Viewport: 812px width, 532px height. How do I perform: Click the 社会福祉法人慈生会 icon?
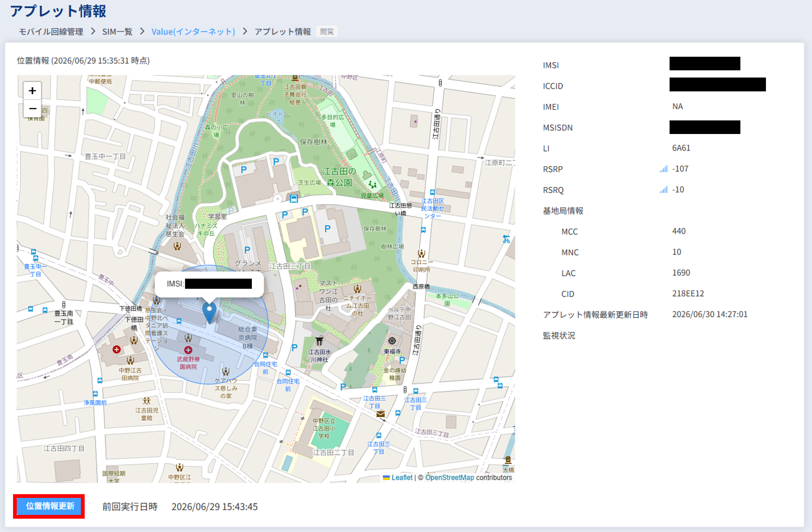177,246
